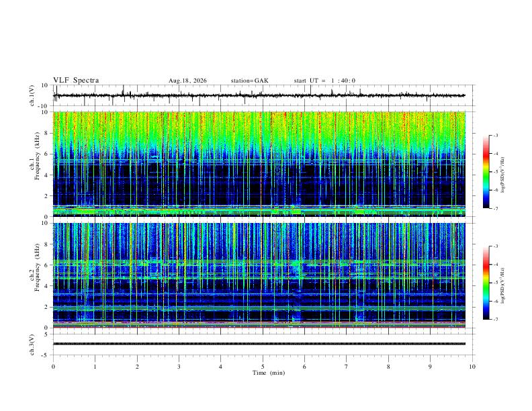Screen dimensions: 532x411
Task: Click the 1 minute tick on time axis
Action: pos(95,367)
